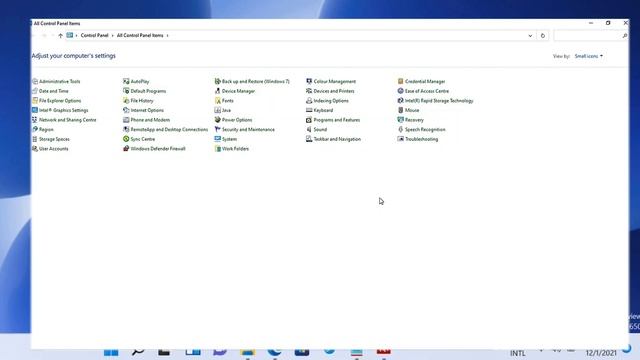Click the Sound link text

coord(320,129)
